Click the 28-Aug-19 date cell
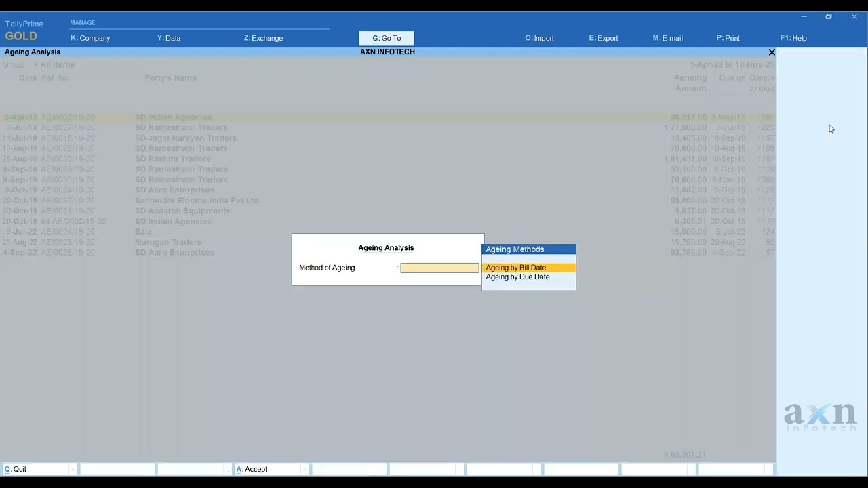The width and height of the screenshot is (868, 488). point(20,159)
